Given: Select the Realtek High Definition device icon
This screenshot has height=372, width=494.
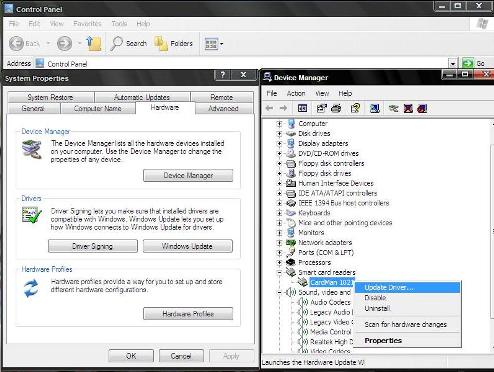Looking at the screenshot, I should 303,342.
